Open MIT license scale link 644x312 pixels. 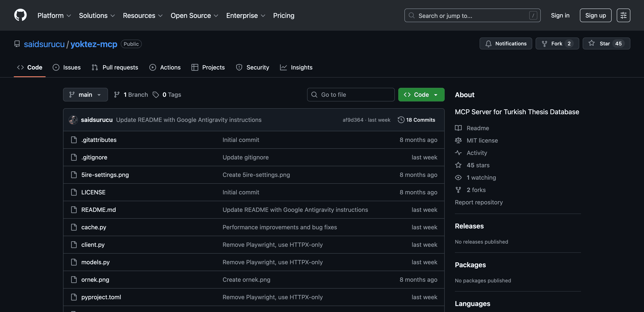tap(482, 140)
